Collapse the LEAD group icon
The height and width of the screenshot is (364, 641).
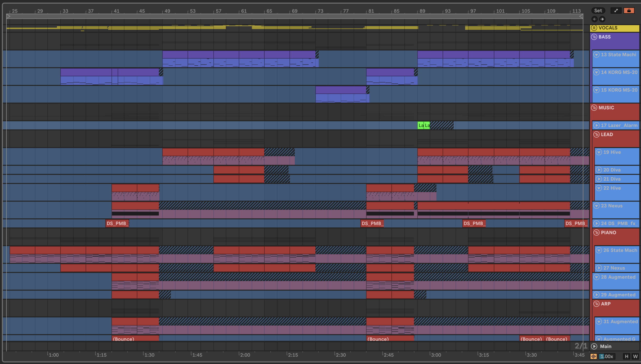point(597,134)
